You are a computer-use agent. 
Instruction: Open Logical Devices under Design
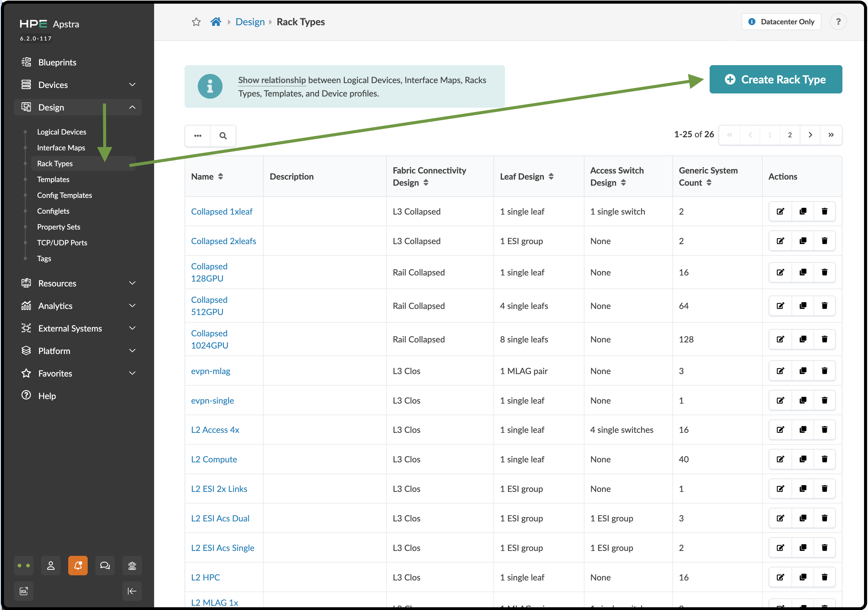[62, 132]
